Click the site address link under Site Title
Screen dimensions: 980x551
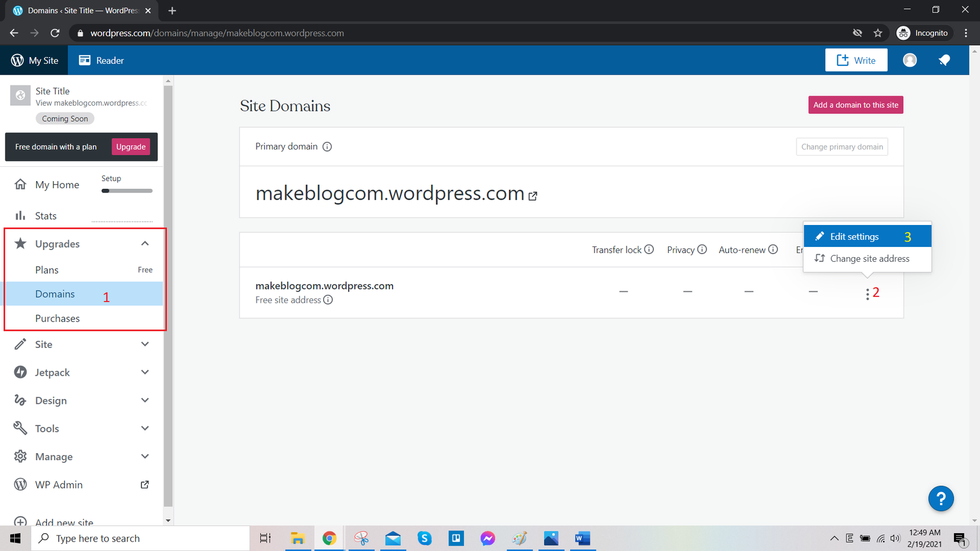pyautogui.click(x=91, y=103)
